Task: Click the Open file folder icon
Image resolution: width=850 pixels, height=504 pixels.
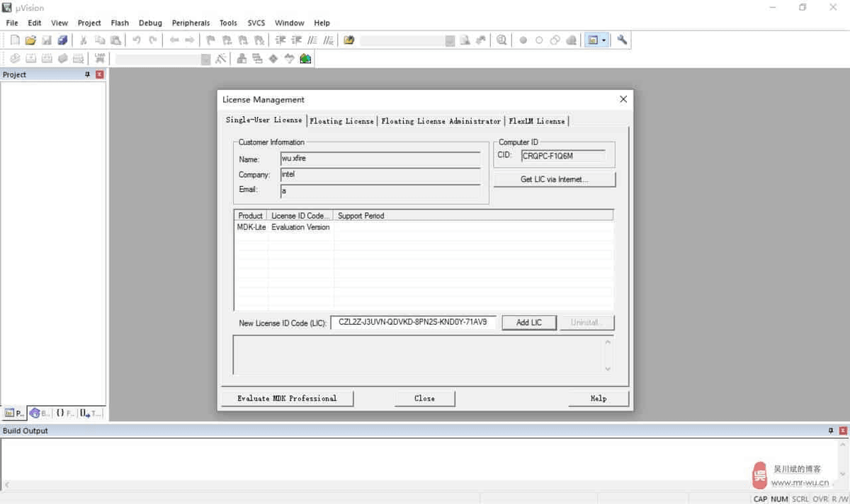Action: point(30,40)
